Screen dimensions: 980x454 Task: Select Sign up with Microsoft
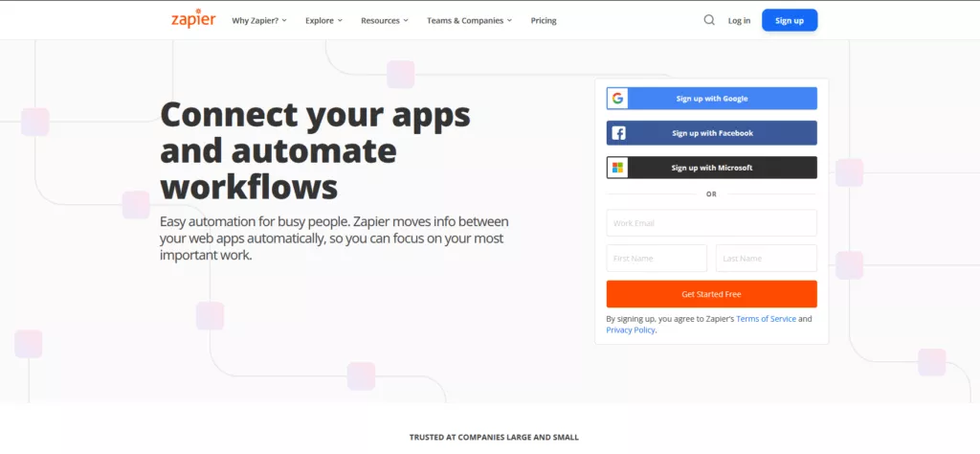coord(711,168)
